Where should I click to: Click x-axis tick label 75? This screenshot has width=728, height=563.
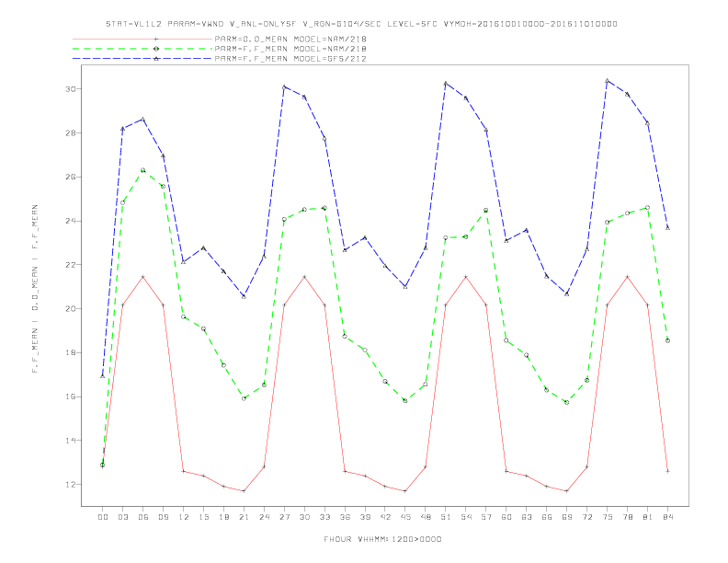[x=608, y=517]
